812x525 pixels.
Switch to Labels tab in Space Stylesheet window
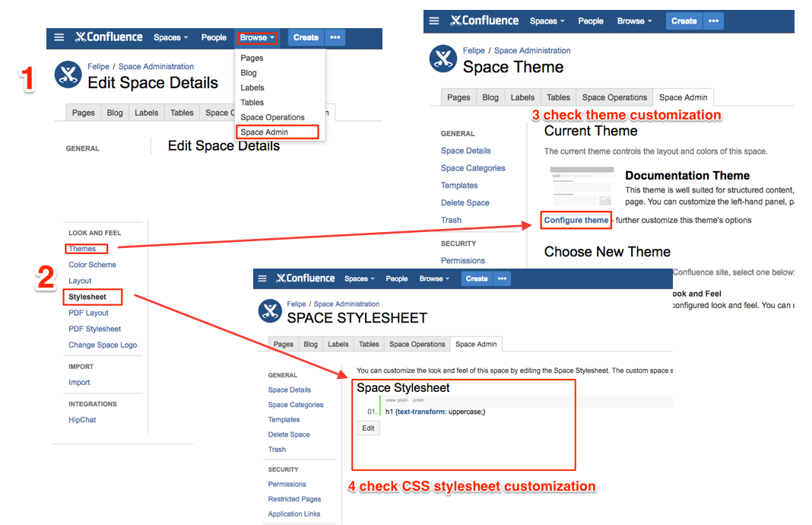tap(338, 344)
